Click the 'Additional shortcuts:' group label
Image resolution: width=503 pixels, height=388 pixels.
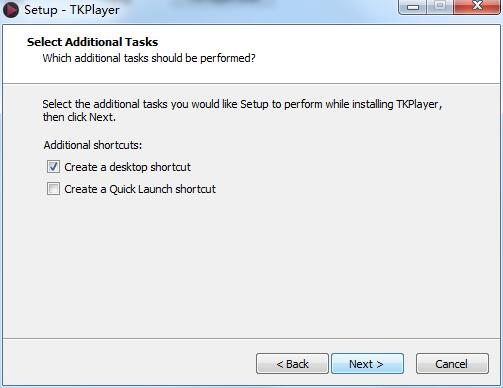pyautogui.click(x=93, y=145)
